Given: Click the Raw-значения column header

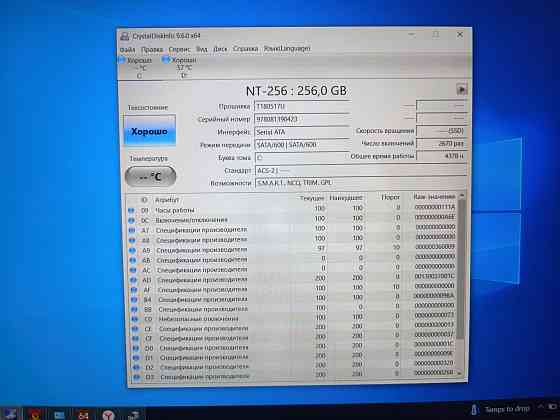Looking at the screenshot, I should click(434, 197).
